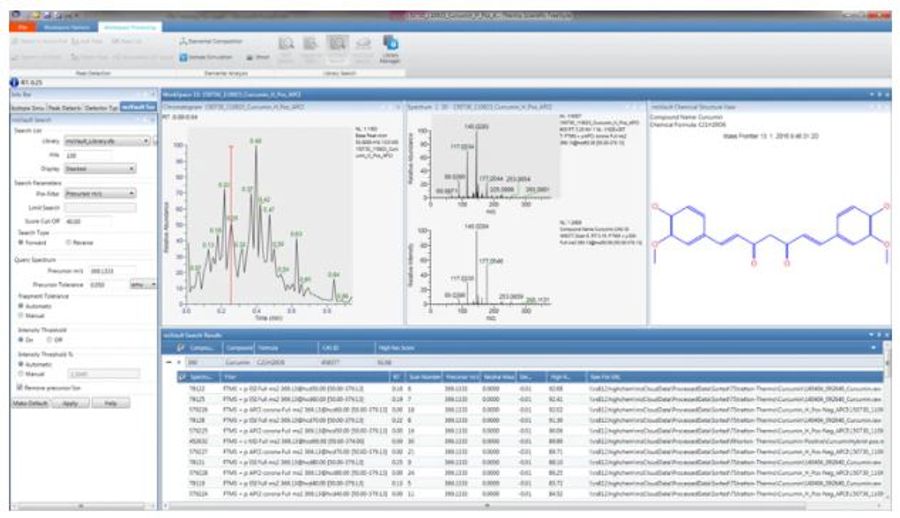
Task: Click the Limit Search field
Action: [x=100, y=208]
